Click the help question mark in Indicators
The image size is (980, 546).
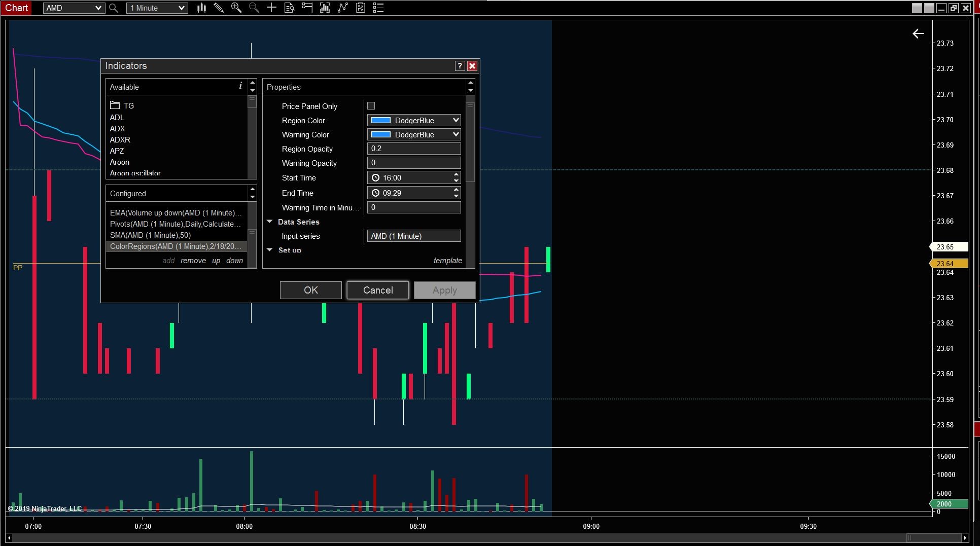point(460,66)
